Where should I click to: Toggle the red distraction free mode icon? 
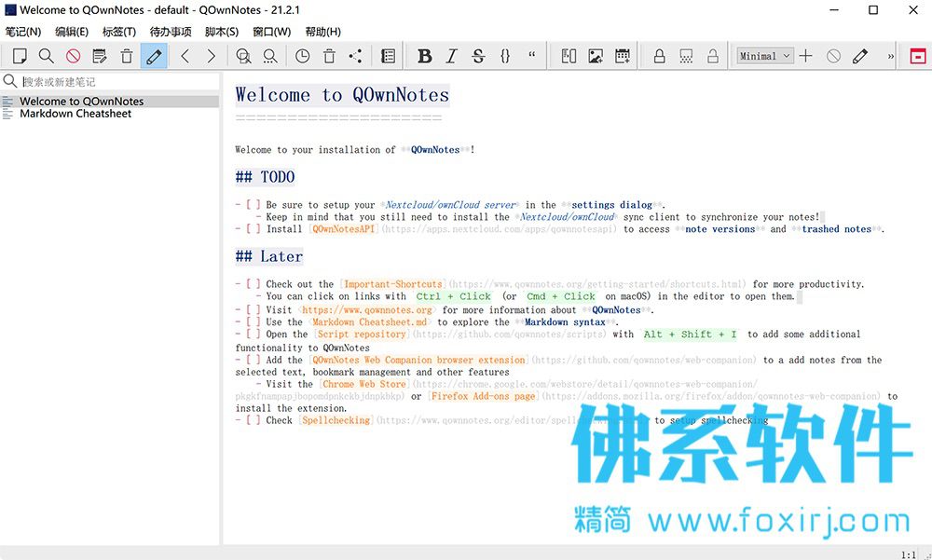tap(918, 56)
